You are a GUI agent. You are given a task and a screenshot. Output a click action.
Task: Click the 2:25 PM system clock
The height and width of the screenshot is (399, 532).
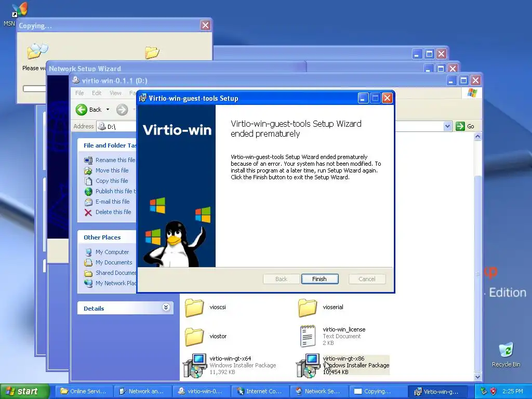[513, 391]
